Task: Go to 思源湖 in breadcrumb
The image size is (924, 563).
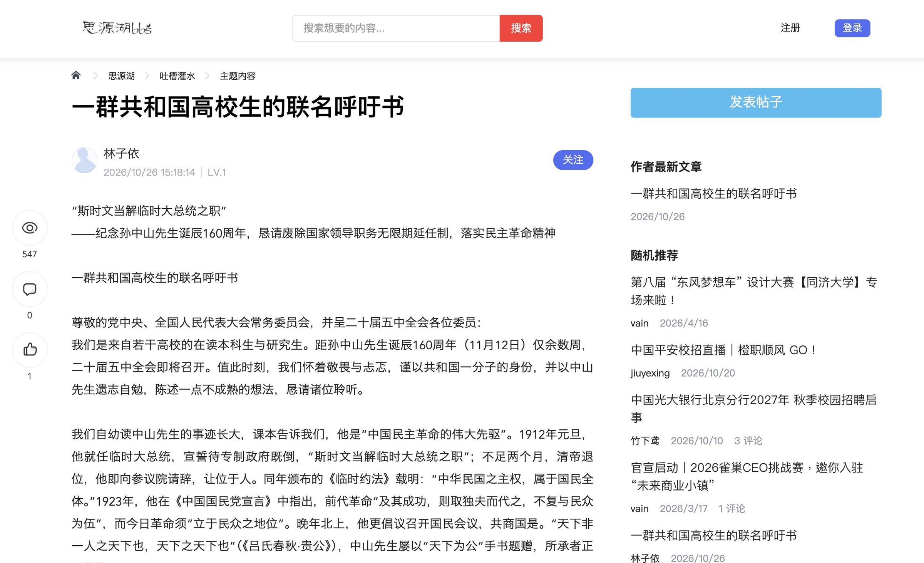Action: [x=122, y=76]
